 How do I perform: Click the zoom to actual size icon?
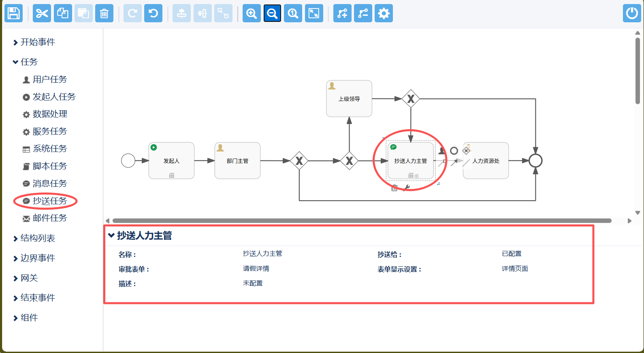293,13
